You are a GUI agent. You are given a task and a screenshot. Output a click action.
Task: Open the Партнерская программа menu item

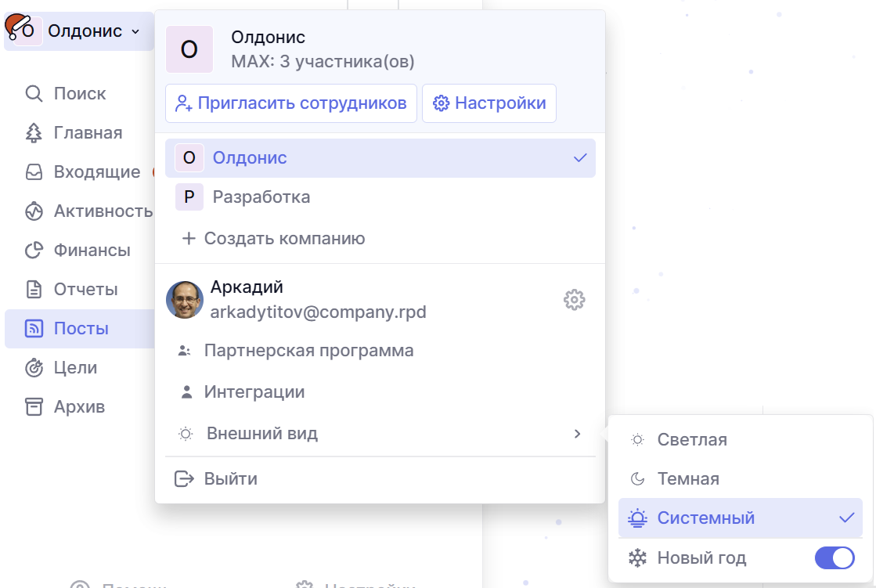tap(308, 351)
